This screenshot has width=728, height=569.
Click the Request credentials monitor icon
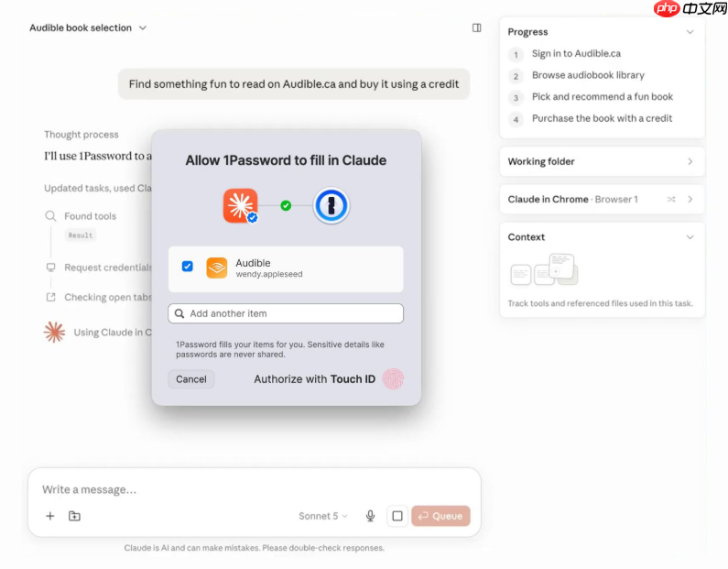(50, 268)
